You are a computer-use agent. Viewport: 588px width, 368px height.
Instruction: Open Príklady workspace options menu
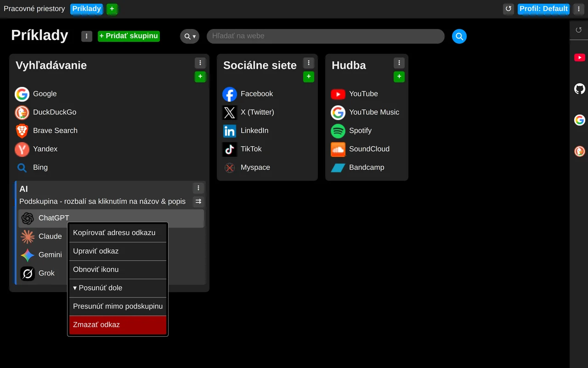click(87, 36)
